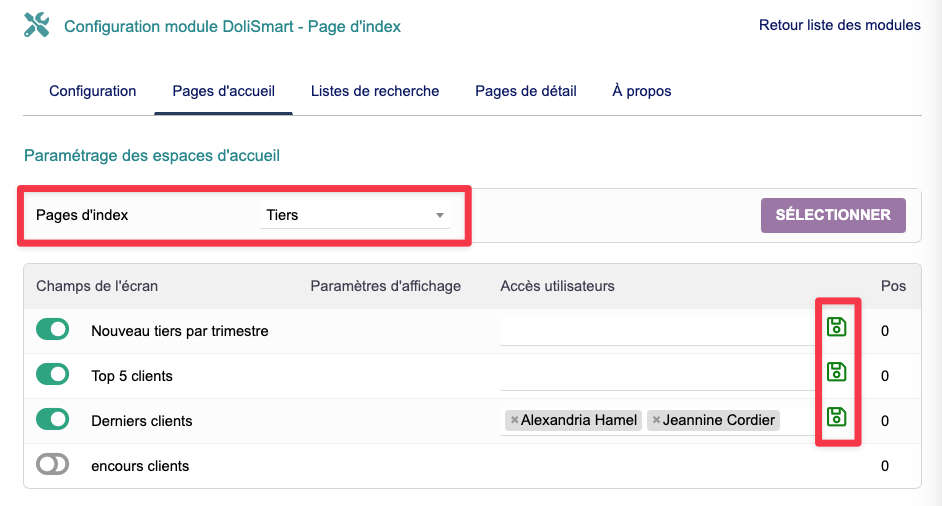The height and width of the screenshot is (506, 942).
Task: Remove Alexandria Hamel from user access
Action: (x=514, y=421)
